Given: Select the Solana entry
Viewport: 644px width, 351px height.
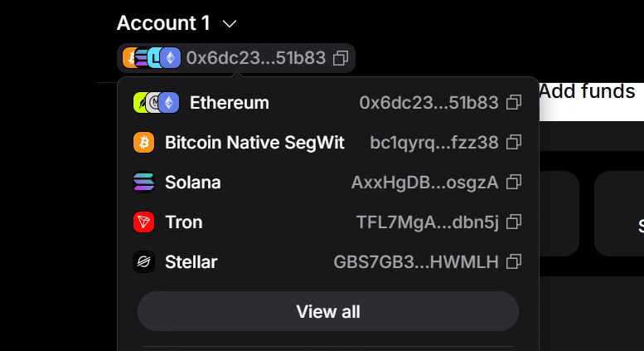Looking at the screenshot, I should [x=327, y=182].
